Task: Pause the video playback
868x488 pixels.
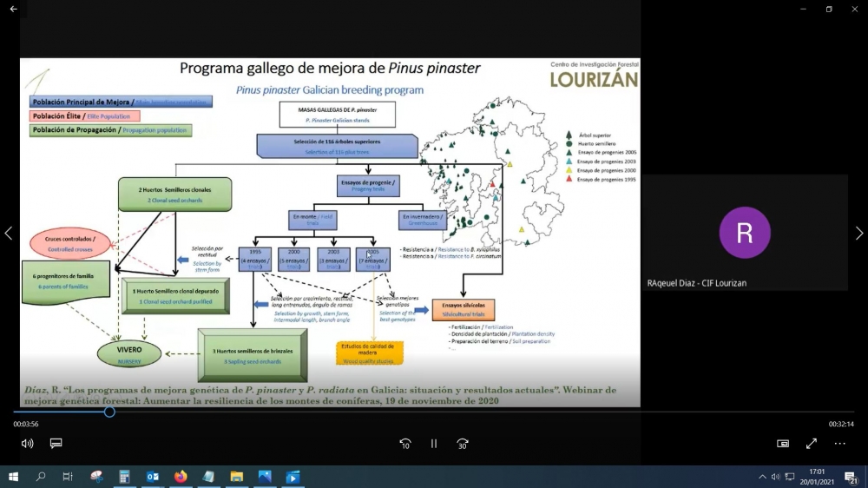Action: 434,444
